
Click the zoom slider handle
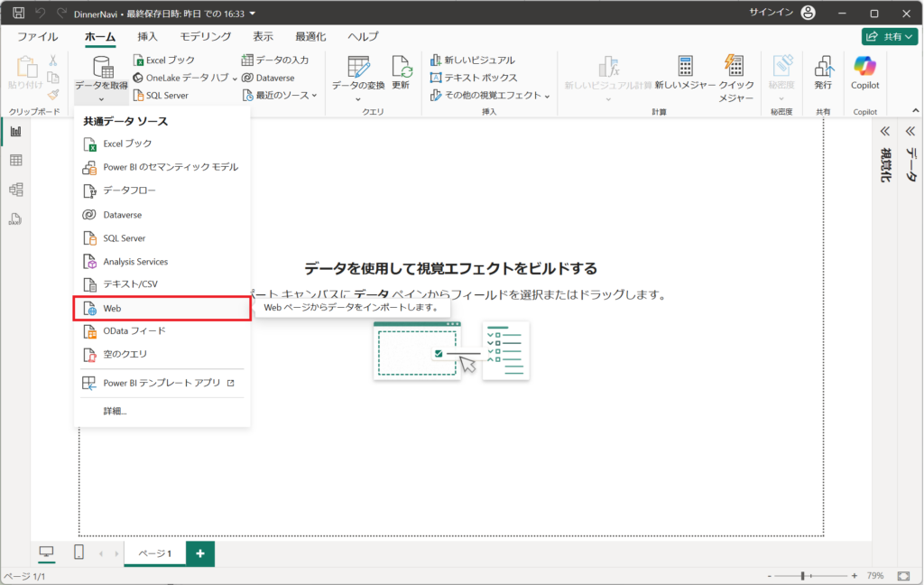click(x=802, y=576)
